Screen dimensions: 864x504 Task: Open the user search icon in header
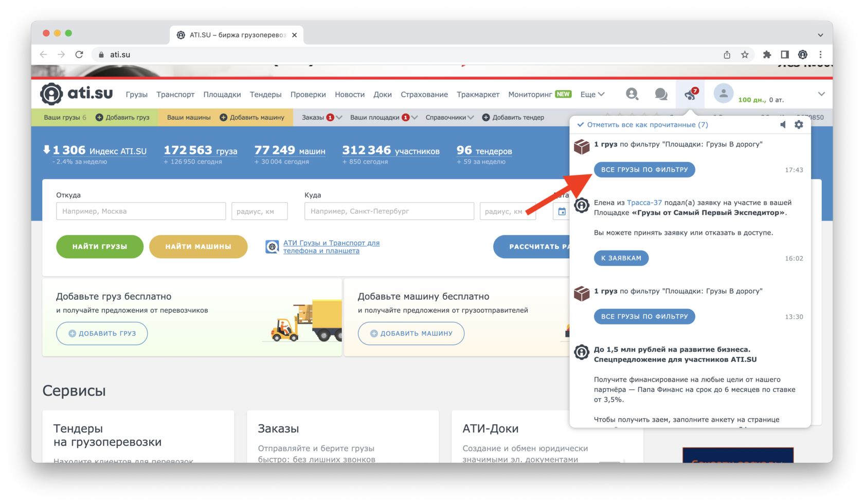[x=632, y=94]
